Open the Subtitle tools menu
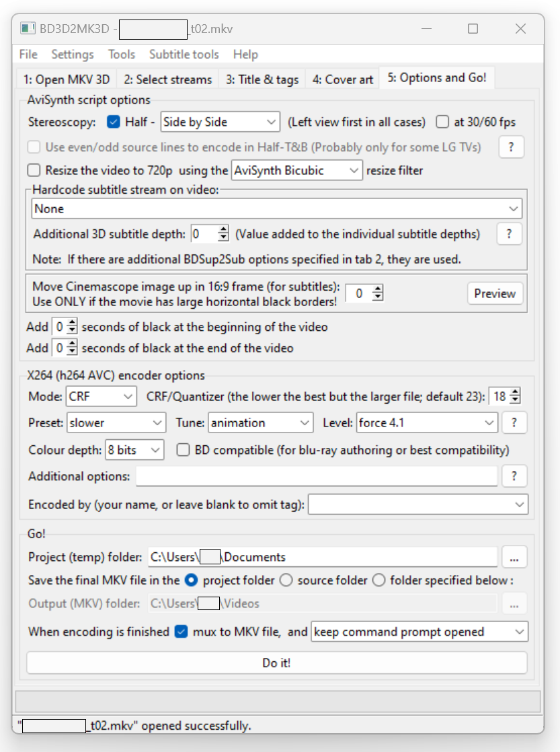 (x=184, y=54)
